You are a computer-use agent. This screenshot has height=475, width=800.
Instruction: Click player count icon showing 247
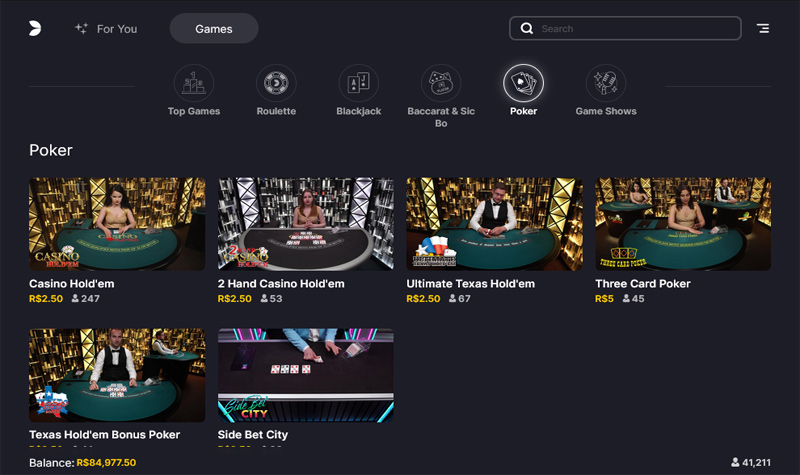(75, 298)
